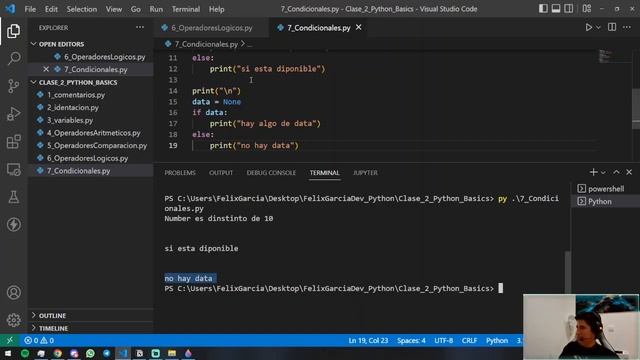640x360 pixels.
Task: Open the run options dropdown arrow
Action: (x=598, y=27)
